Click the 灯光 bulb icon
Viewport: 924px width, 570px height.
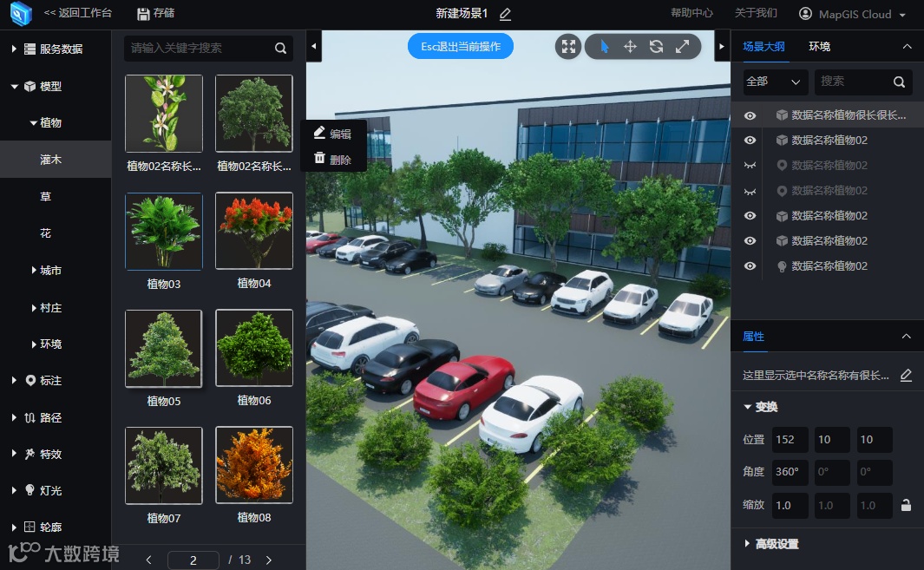[x=29, y=490]
